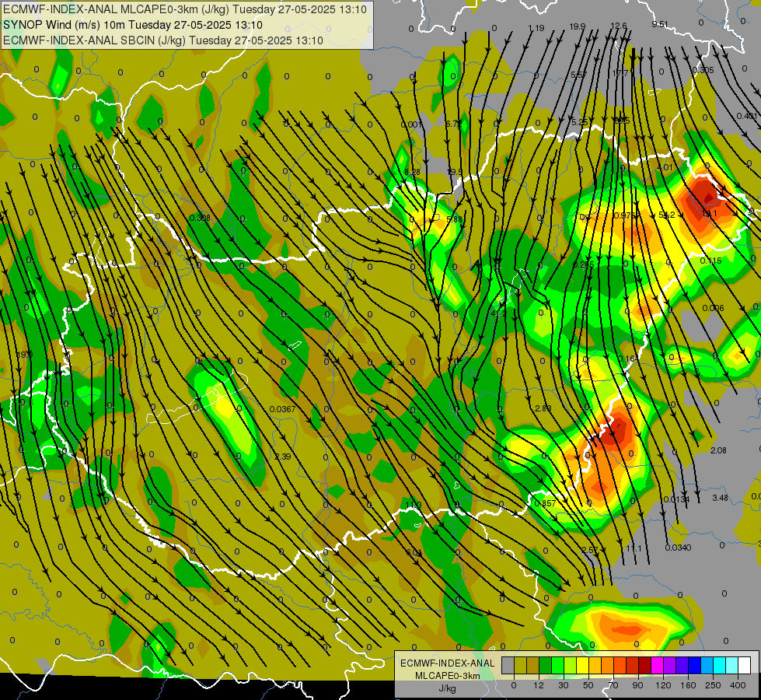The image size is (761, 700).
Task: Click the 0.0340 map value
Action: click(678, 548)
